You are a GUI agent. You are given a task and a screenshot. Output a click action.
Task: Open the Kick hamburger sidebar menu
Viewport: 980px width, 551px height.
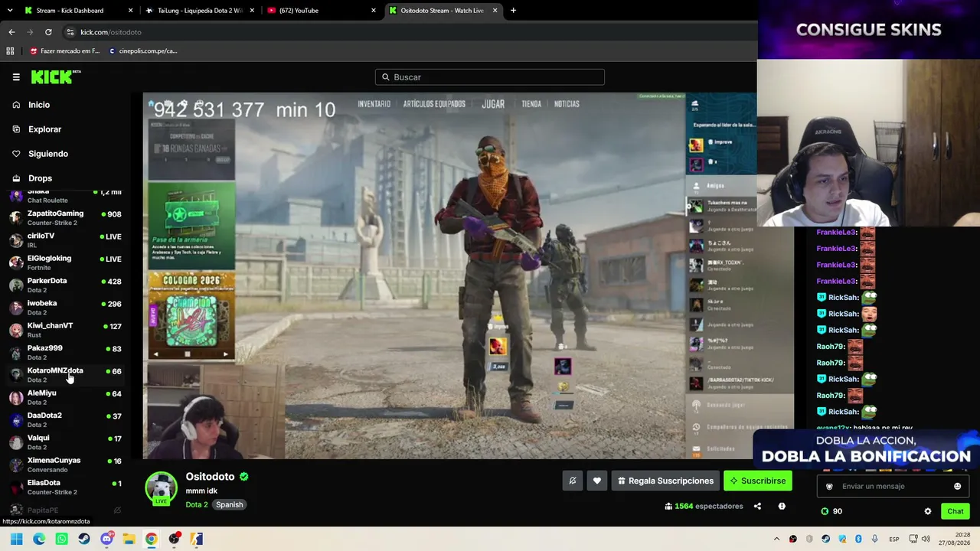(x=16, y=77)
